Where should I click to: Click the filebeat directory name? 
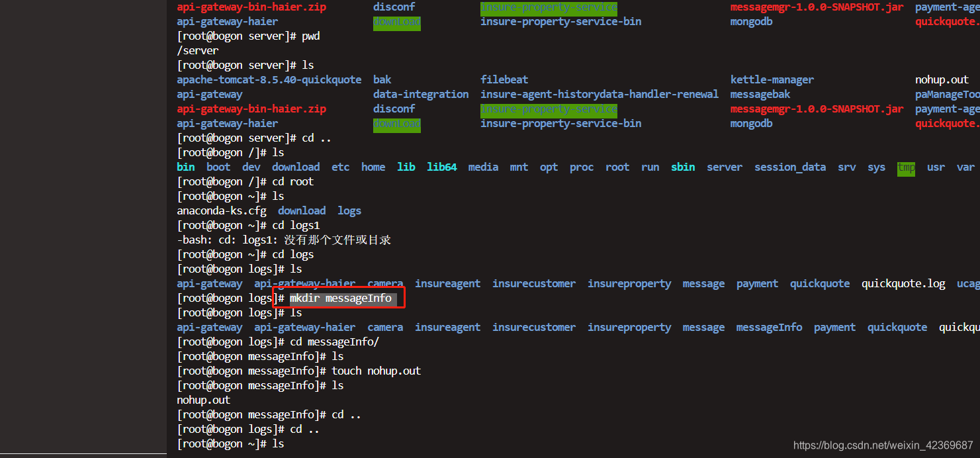504,79
